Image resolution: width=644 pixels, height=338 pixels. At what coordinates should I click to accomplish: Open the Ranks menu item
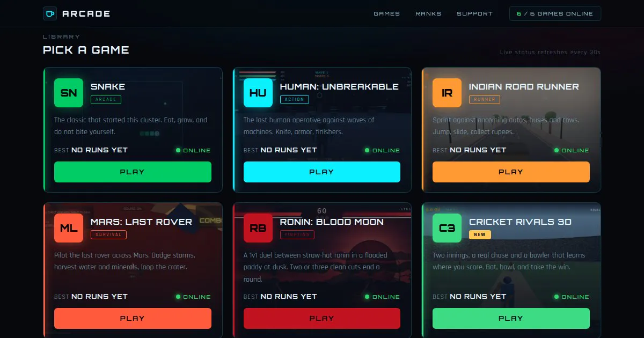coord(428,13)
